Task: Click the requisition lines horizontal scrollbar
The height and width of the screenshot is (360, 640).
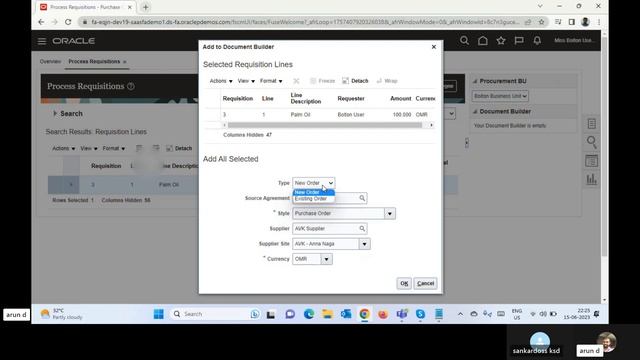Action: (325, 125)
